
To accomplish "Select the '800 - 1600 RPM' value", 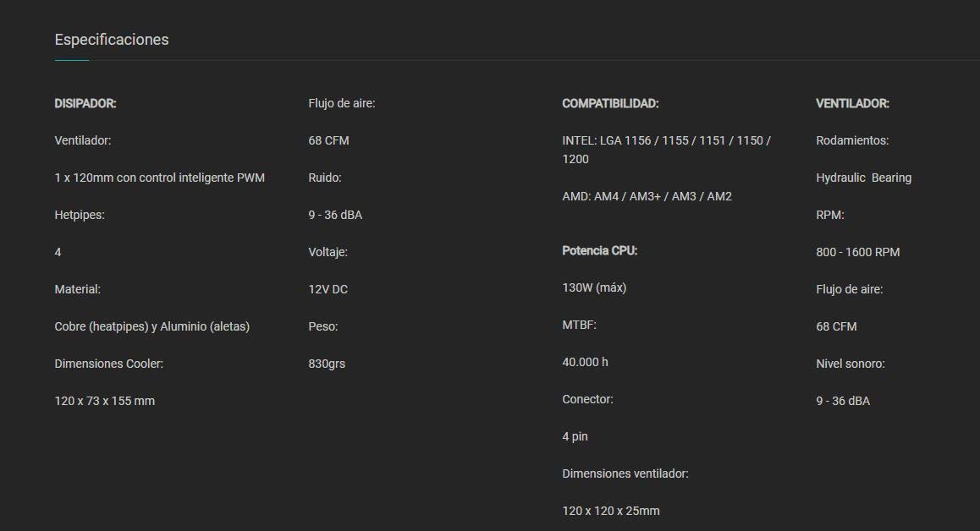I will pyautogui.click(x=857, y=252).
